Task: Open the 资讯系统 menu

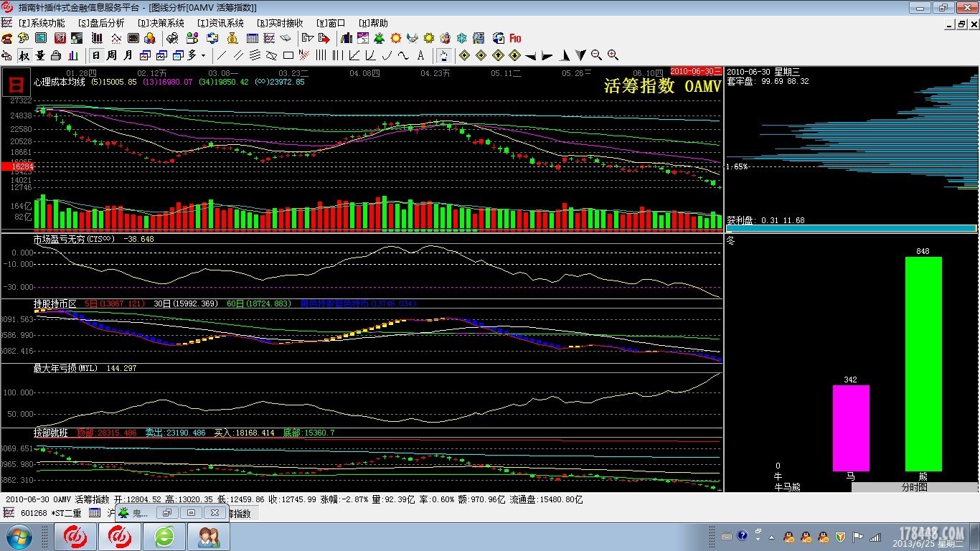Action: 220,23
